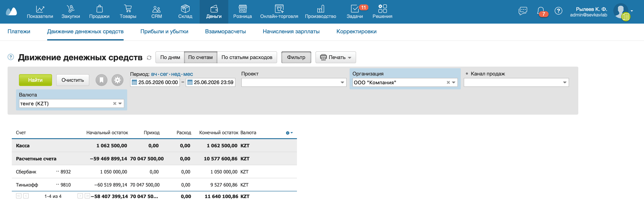
Task: Open the Продажи section
Action: tap(99, 12)
